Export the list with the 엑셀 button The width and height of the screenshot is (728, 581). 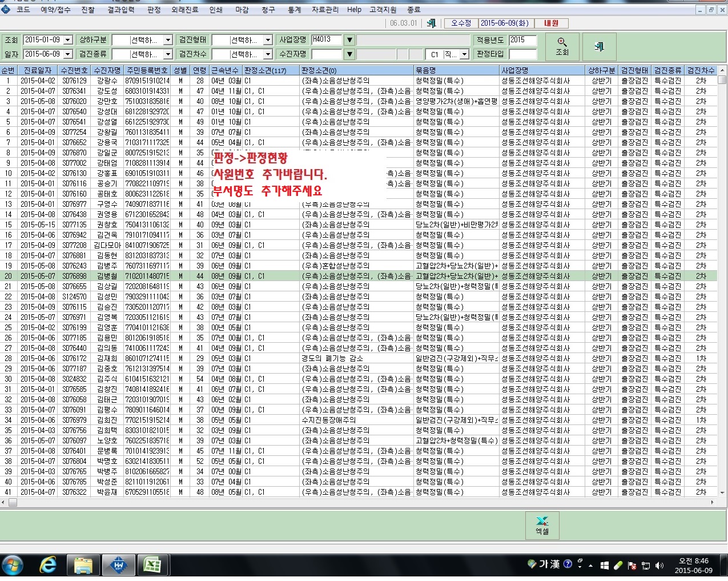tap(542, 525)
